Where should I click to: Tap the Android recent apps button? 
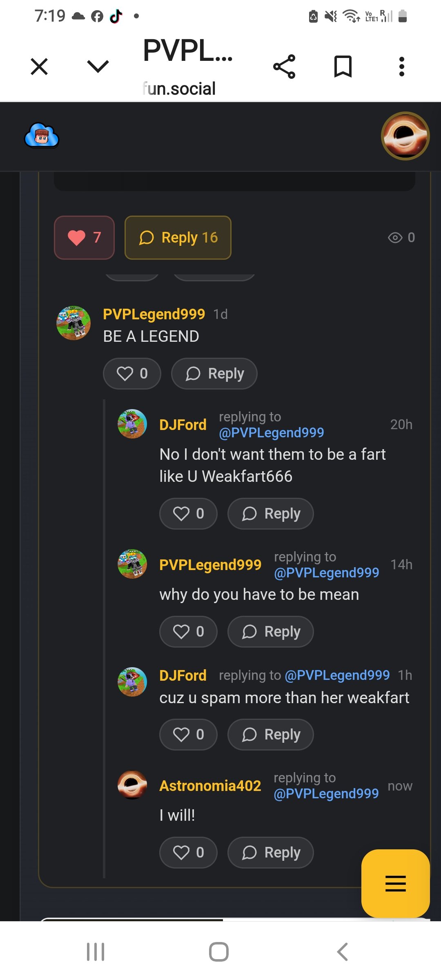[96, 952]
